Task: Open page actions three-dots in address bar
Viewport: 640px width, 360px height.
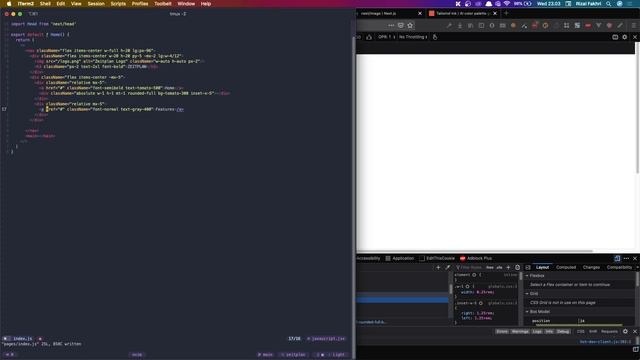Action: pyautogui.click(x=391, y=25)
